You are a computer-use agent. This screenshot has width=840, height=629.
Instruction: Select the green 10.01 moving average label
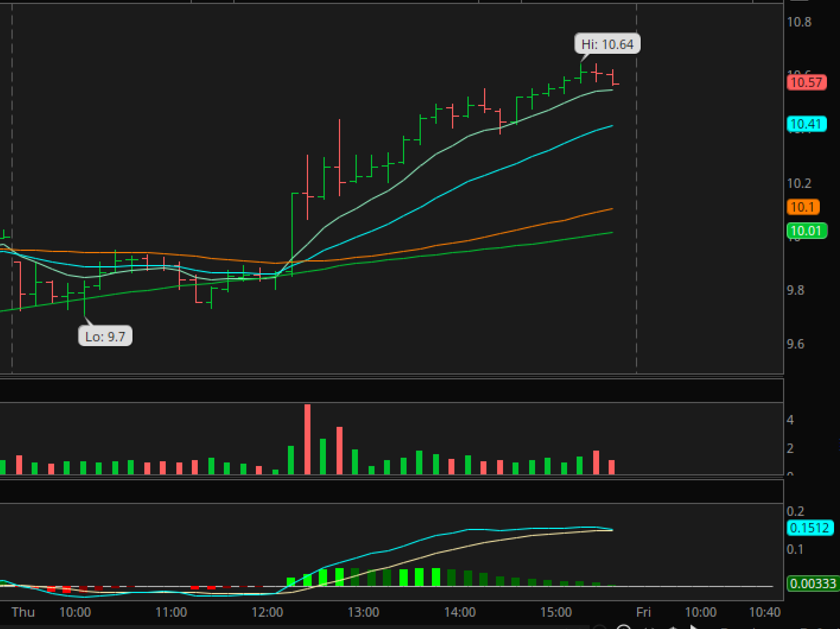(x=806, y=230)
